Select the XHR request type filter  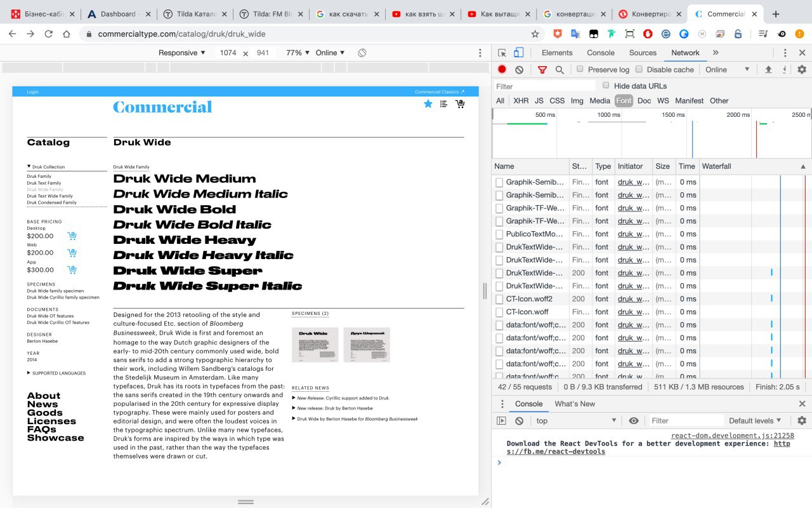521,100
